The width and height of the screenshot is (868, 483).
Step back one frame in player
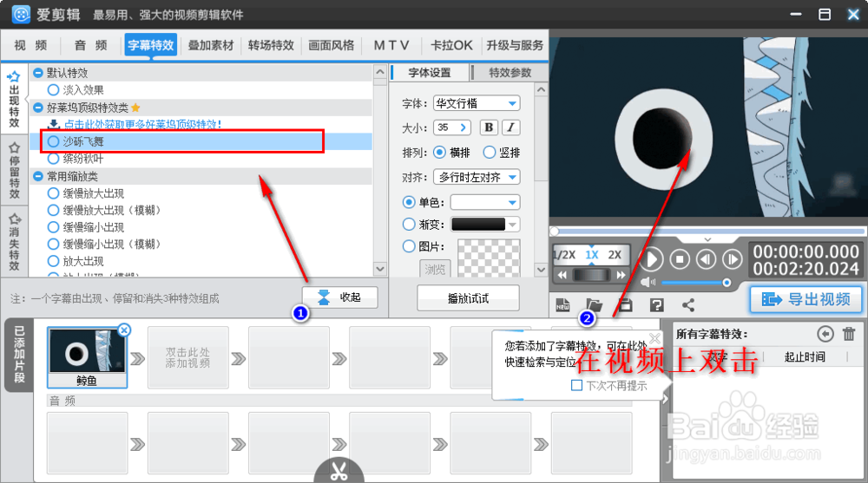tap(706, 259)
